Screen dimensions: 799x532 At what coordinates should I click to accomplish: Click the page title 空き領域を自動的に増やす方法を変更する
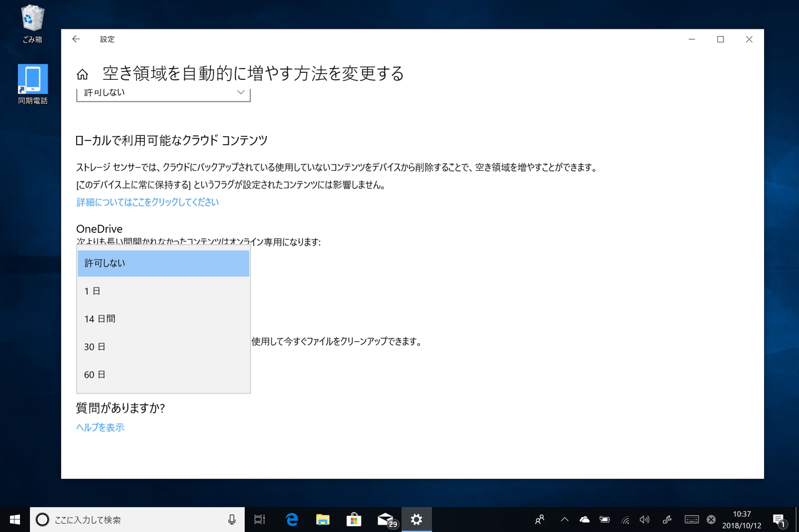point(253,74)
